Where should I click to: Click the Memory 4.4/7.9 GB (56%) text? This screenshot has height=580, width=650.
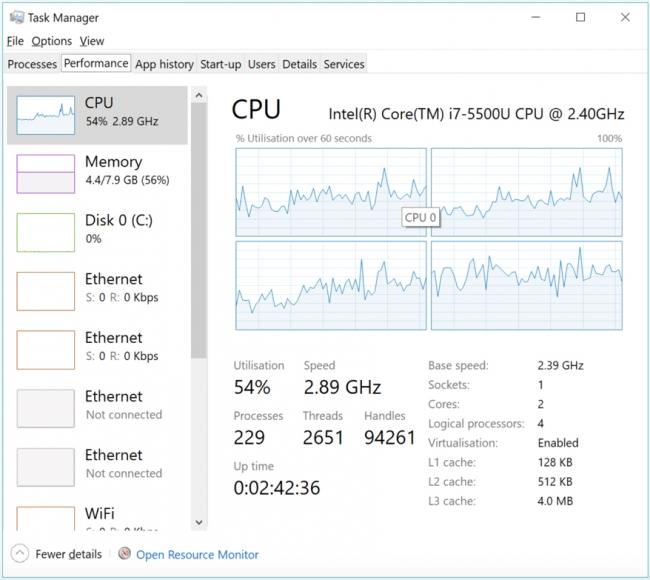point(127,180)
